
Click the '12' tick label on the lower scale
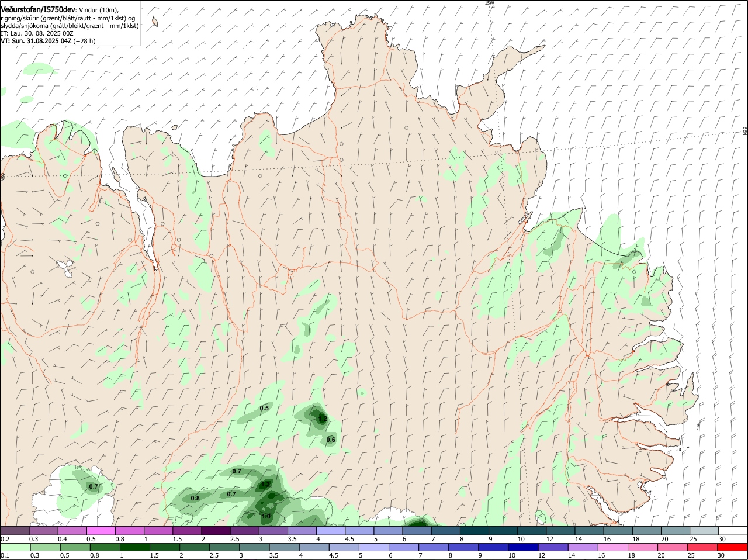pos(541,555)
